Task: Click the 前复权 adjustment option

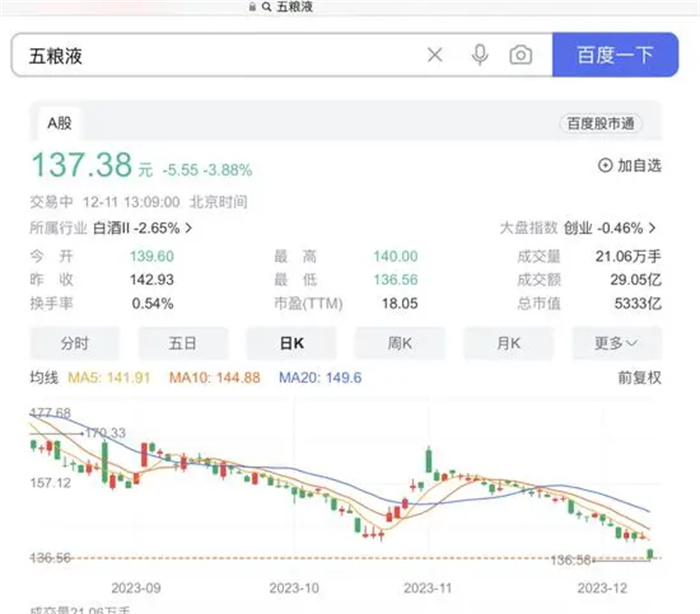Action: [x=639, y=378]
